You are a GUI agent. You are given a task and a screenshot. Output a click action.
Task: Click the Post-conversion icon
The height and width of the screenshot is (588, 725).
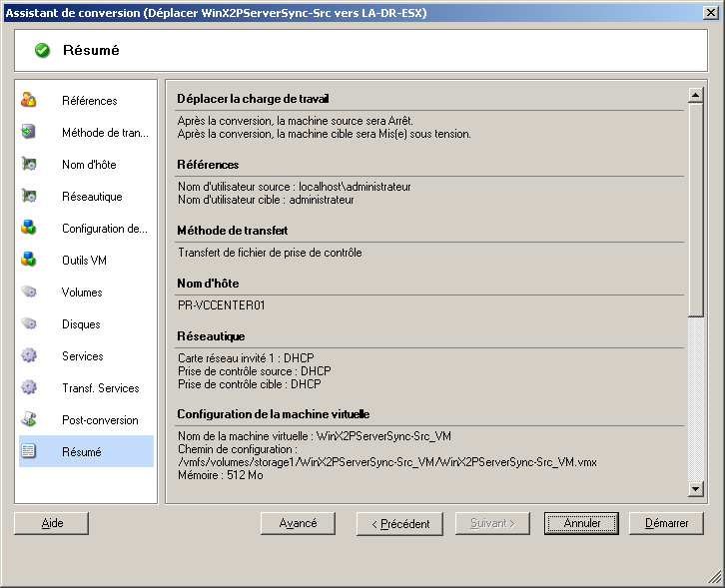[29, 419]
